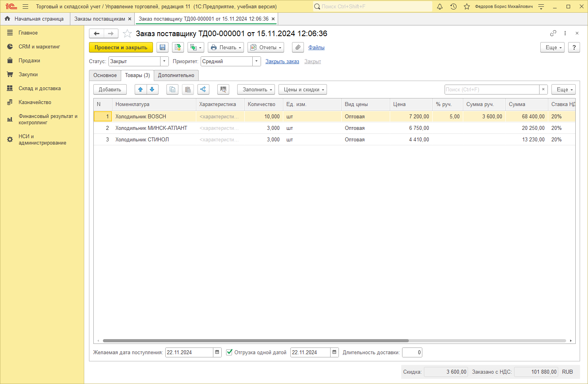The width and height of the screenshot is (588, 384).
Task: Open the notifications bell icon
Action: tap(440, 6)
